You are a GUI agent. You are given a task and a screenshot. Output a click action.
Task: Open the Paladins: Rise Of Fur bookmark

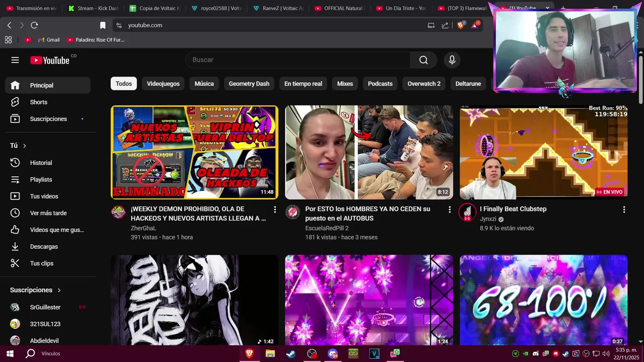(96, 40)
